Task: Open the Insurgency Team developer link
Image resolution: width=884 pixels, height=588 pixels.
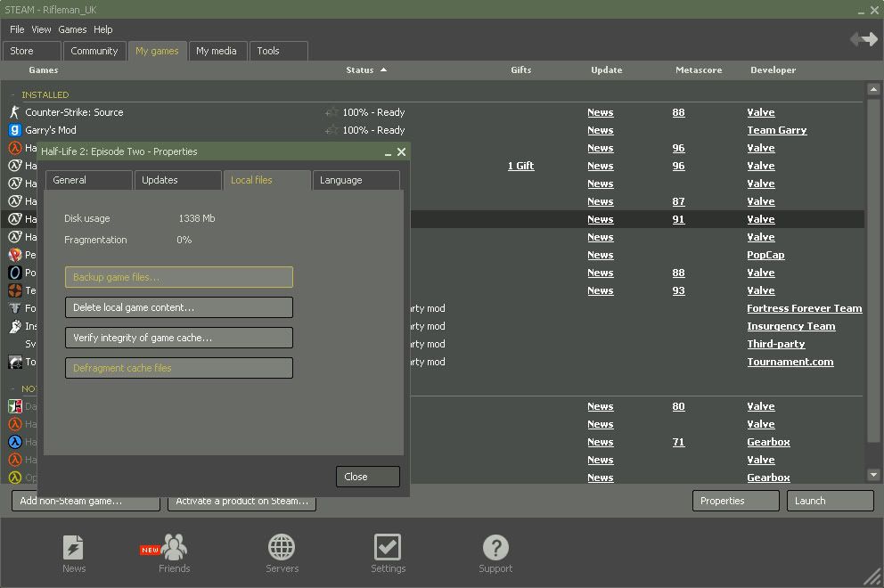Action: point(791,326)
